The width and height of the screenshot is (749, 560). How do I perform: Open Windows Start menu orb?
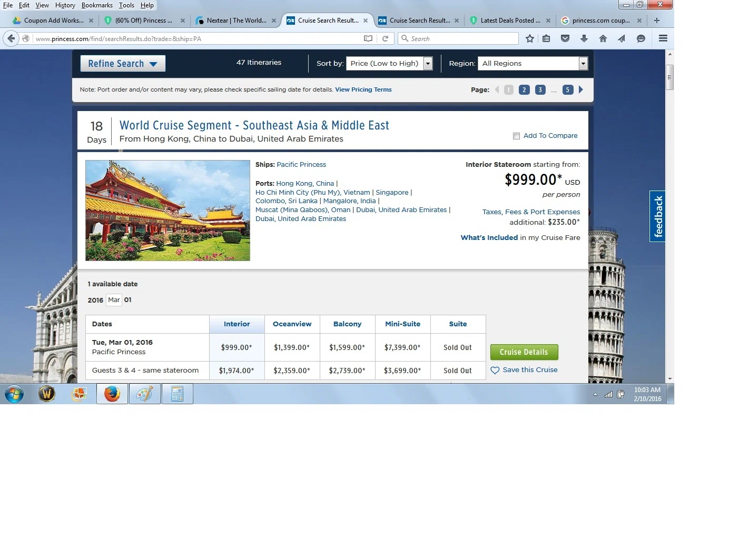coord(14,394)
